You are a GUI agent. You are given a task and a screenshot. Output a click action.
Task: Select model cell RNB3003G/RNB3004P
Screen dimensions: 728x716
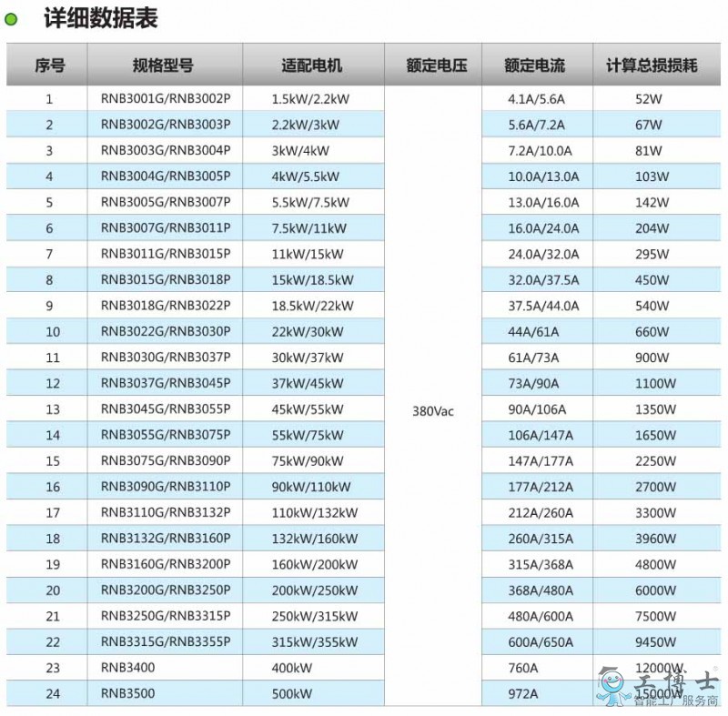click(166, 150)
